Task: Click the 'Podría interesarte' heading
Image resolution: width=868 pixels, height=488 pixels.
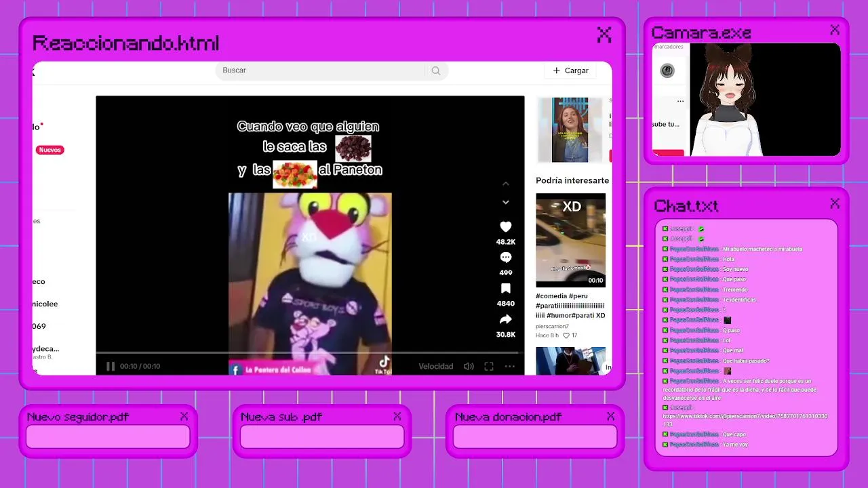Action: click(x=572, y=180)
